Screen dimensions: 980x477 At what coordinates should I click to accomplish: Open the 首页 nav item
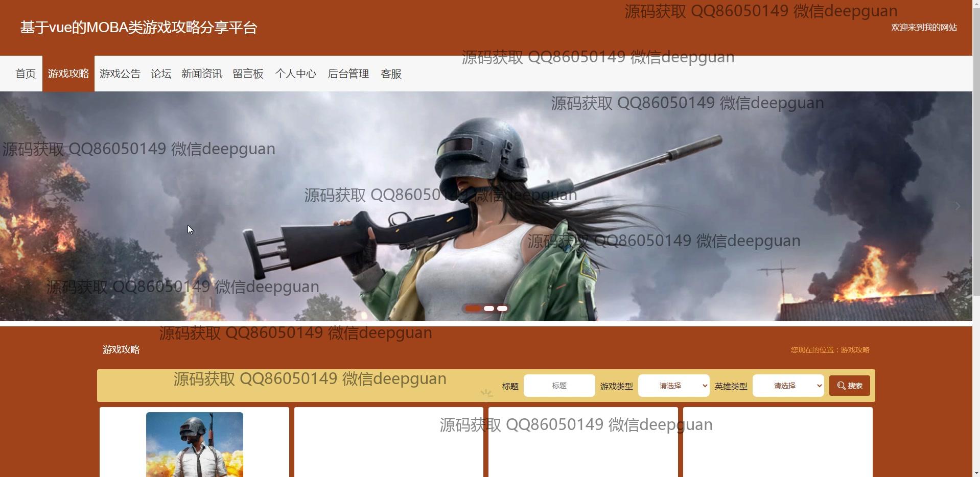(x=26, y=74)
